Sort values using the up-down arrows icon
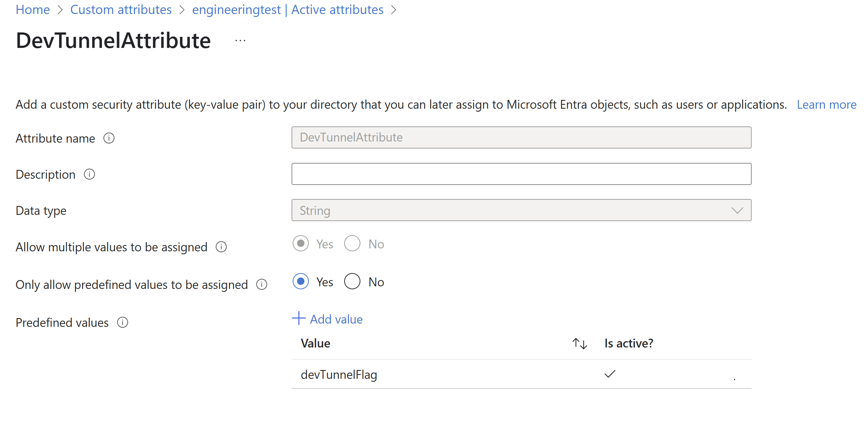Viewport: 868px width, 447px height. (x=580, y=343)
